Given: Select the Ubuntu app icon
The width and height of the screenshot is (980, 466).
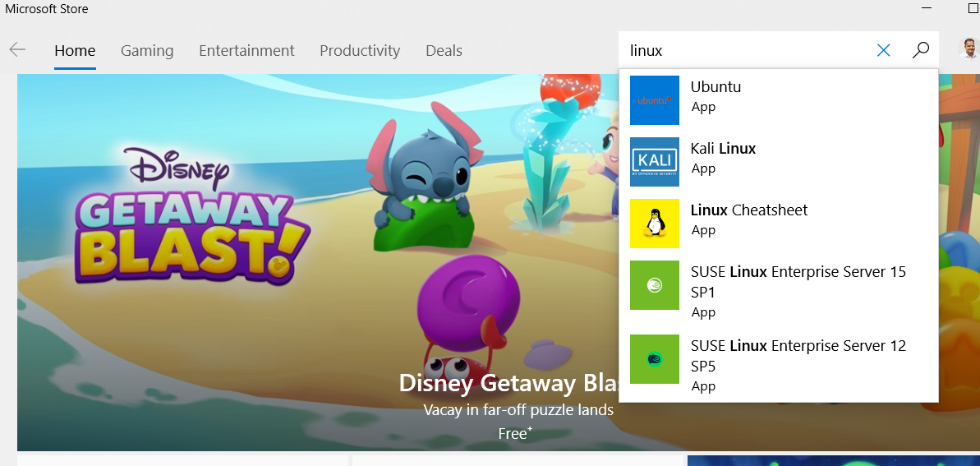Looking at the screenshot, I should 655,100.
